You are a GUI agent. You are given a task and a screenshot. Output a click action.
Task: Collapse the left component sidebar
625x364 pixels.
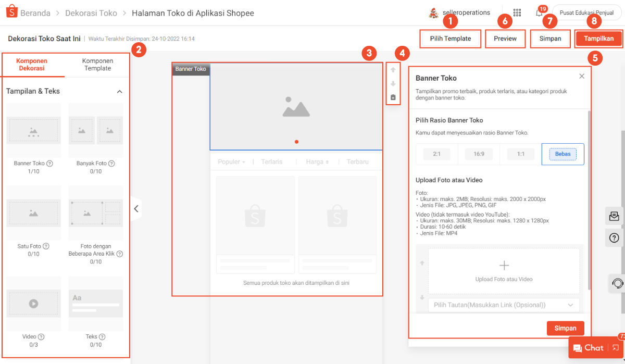point(135,209)
